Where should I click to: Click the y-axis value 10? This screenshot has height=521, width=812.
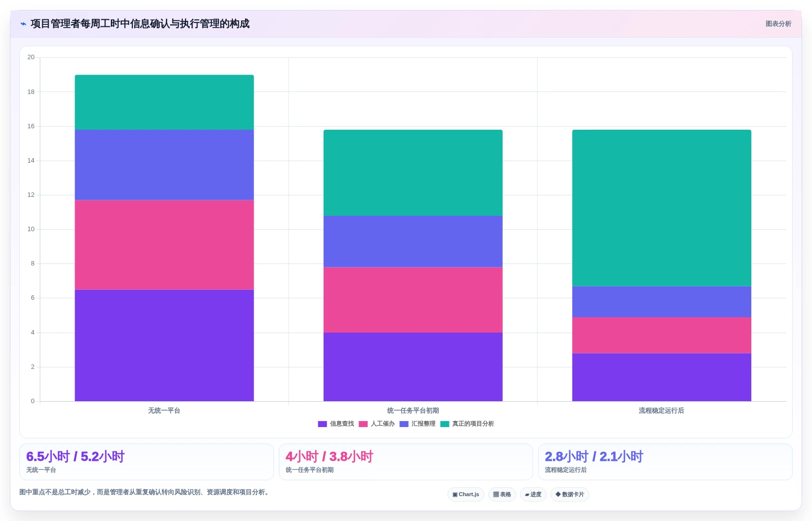click(x=31, y=229)
